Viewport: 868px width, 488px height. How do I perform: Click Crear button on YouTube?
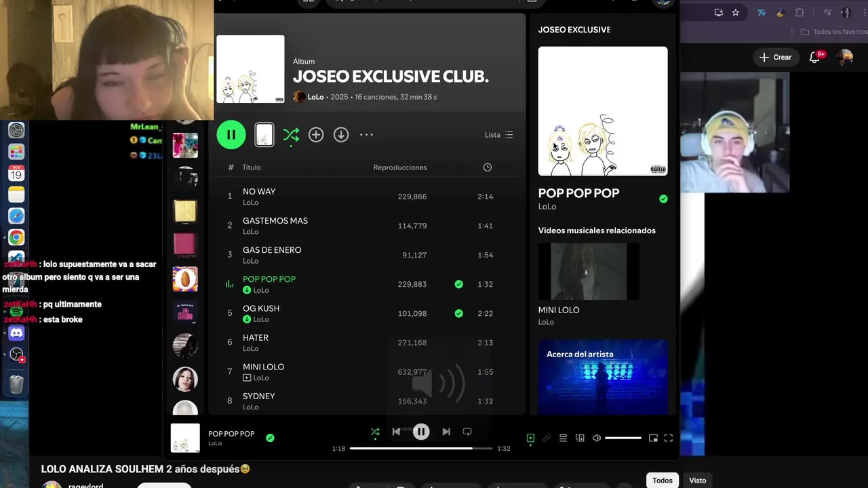coord(776,57)
